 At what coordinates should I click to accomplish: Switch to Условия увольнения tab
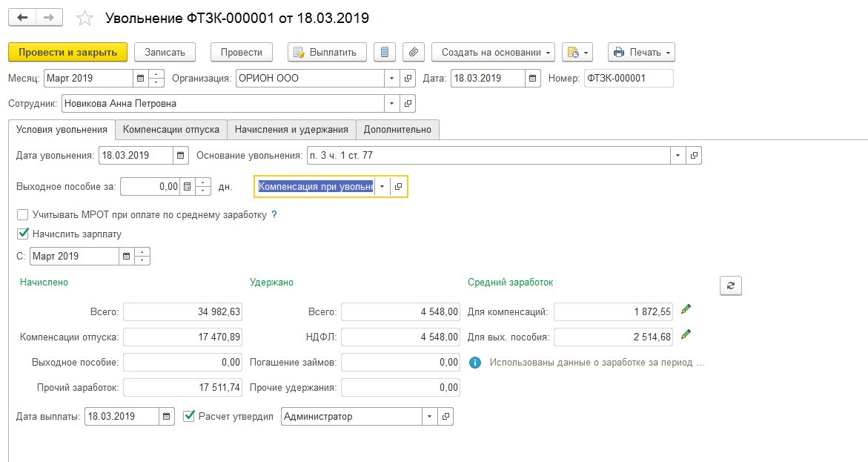click(62, 129)
